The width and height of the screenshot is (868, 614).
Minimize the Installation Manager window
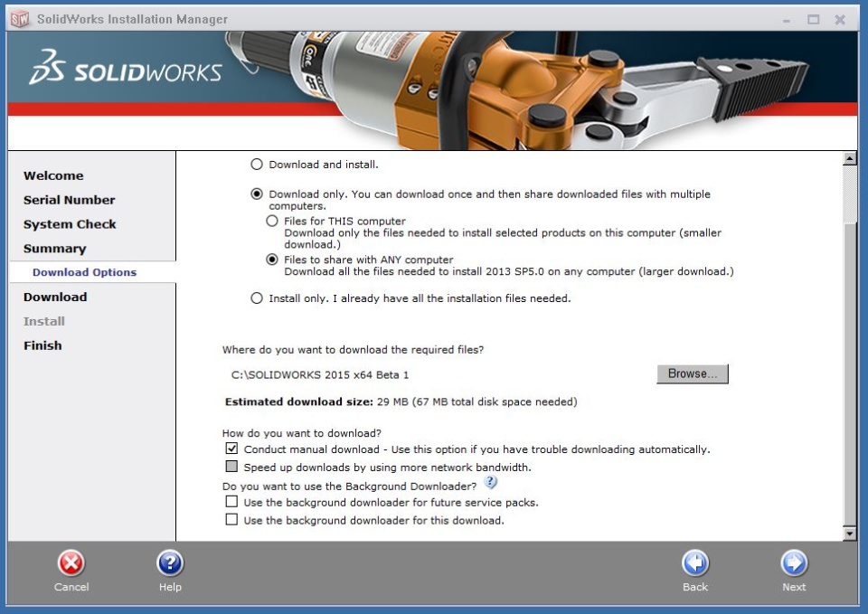point(787,20)
